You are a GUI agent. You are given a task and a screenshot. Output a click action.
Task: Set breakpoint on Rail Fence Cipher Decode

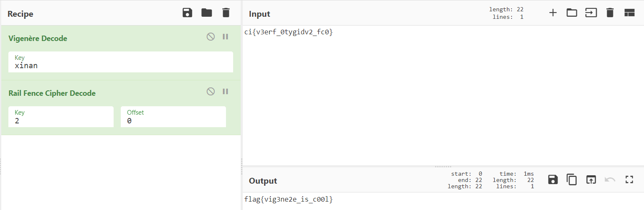tap(226, 92)
